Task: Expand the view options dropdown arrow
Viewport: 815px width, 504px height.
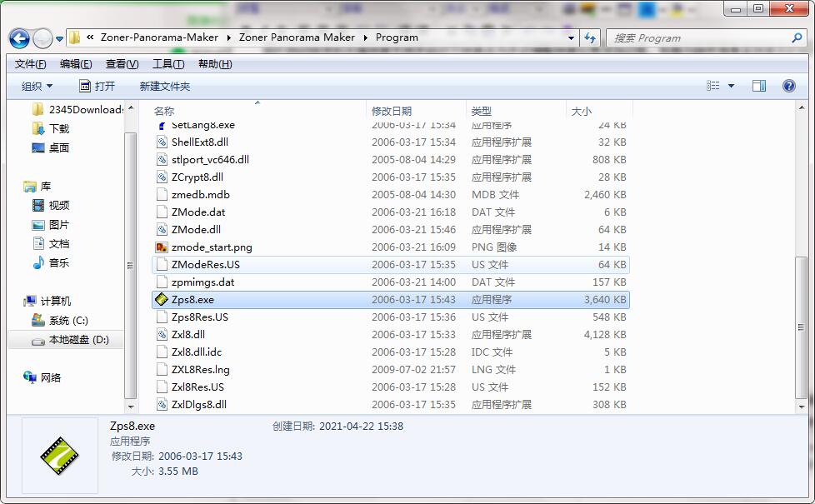Action: point(731,86)
